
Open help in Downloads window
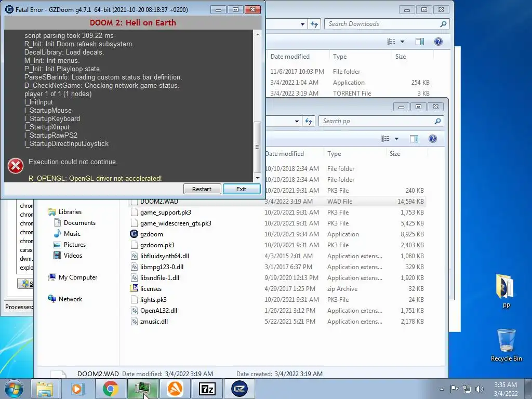coord(438,42)
